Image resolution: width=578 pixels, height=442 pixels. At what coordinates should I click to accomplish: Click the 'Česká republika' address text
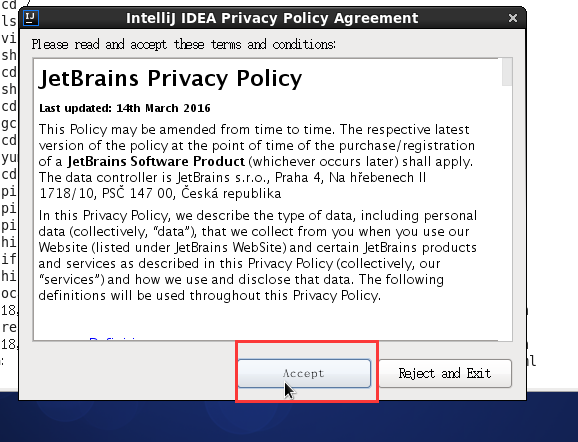[231, 193]
